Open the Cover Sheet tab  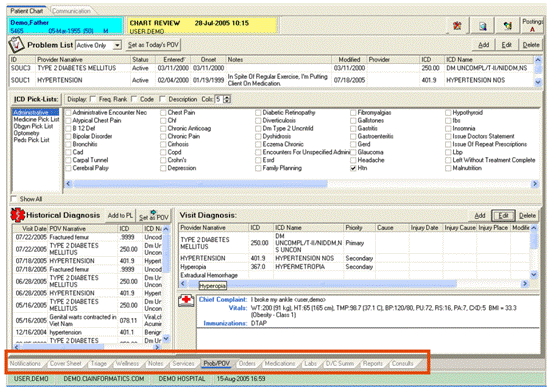pos(65,363)
